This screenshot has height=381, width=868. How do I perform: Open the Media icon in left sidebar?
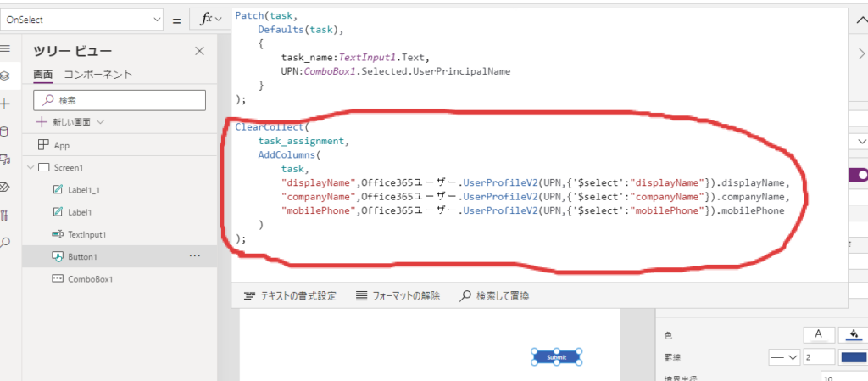click(5, 160)
